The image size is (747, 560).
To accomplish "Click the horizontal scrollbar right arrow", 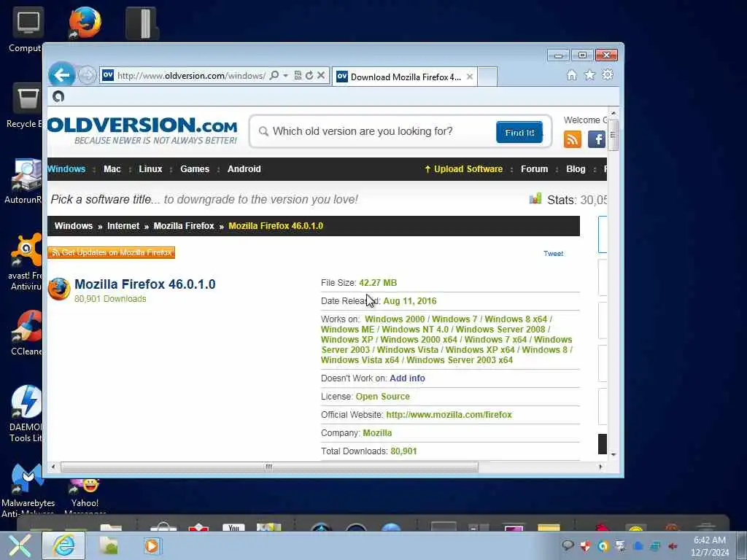I will 600,467.
